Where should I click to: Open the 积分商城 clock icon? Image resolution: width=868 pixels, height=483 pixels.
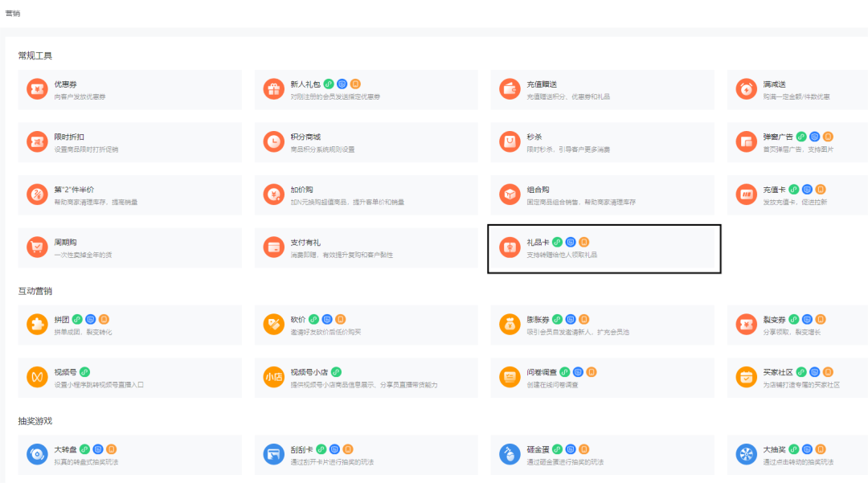click(273, 141)
